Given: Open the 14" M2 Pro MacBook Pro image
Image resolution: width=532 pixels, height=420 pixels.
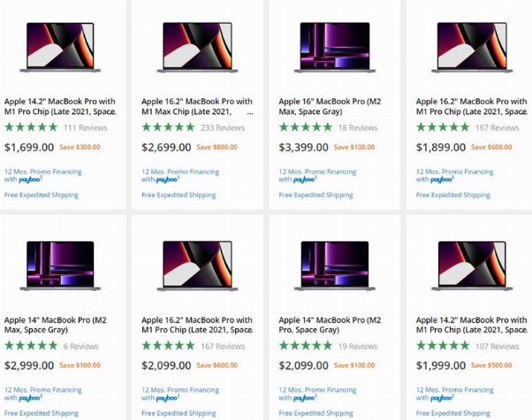Looking at the screenshot, I should (x=335, y=265).
